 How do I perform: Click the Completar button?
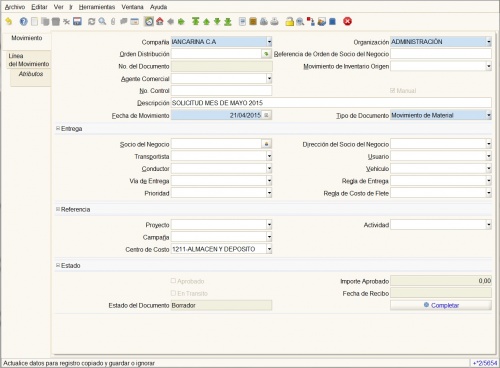[x=441, y=305]
